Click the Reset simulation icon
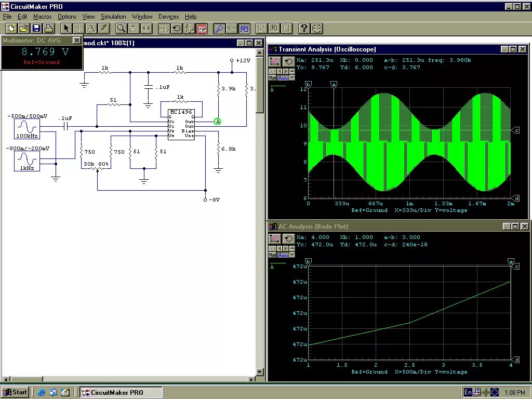Viewport: 532px width, 399px height. pyautogui.click(x=177, y=29)
